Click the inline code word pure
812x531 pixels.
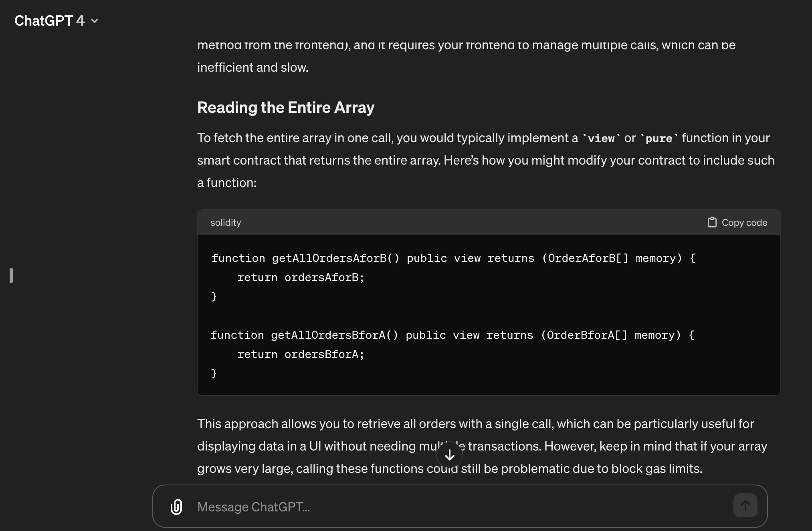(659, 139)
